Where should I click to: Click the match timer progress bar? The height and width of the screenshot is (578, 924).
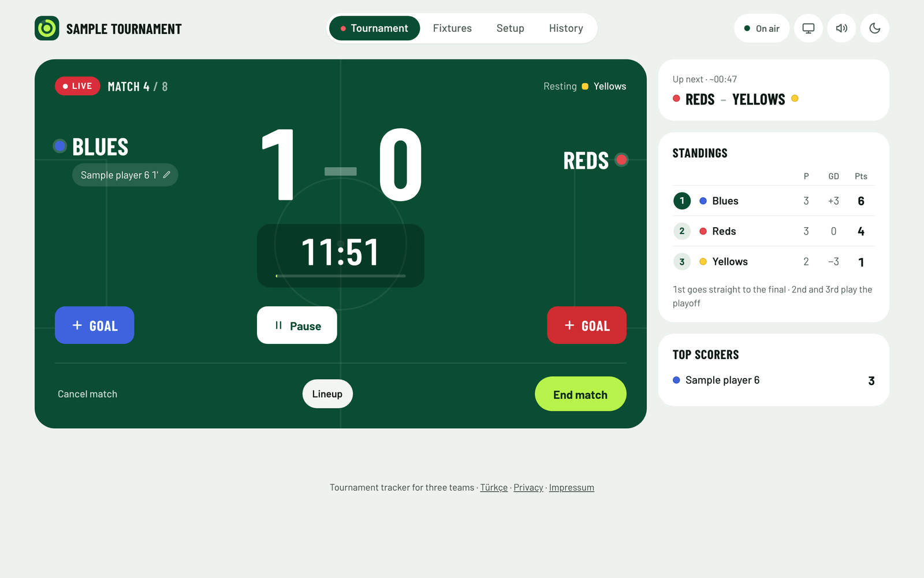tap(341, 276)
